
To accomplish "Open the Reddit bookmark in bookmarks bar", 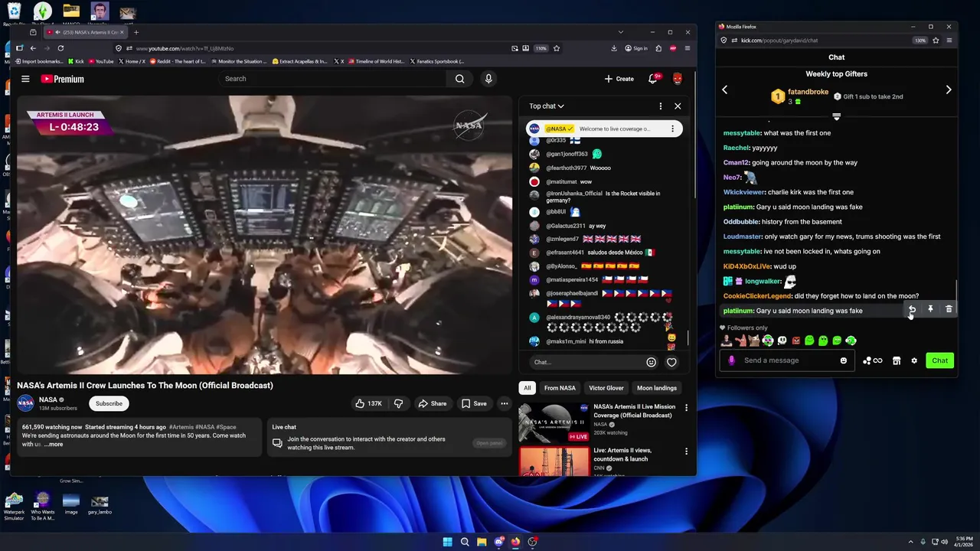I will point(178,61).
